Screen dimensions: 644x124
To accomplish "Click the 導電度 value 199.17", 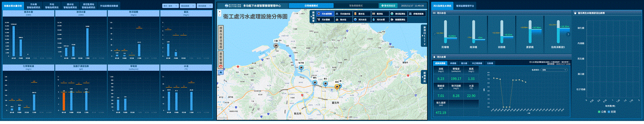I will click(x=456, y=79).
